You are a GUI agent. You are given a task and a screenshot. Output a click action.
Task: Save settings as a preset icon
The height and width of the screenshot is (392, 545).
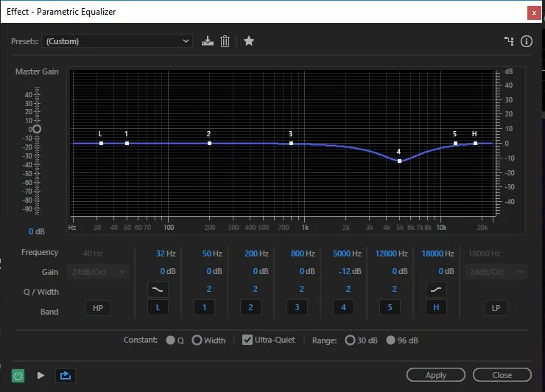[x=208, y=41]
